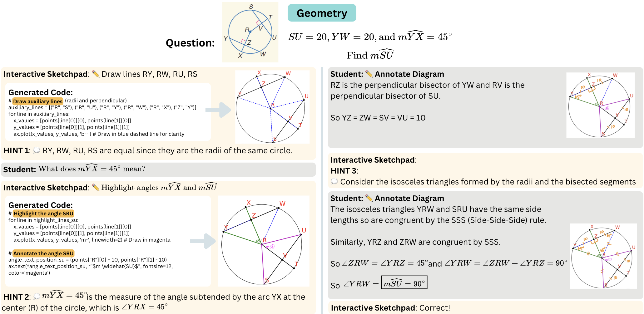Viewport: 644px width, 314px height.
Task: Select the Highlight the angle SRU comment
Action: point(43,213)
